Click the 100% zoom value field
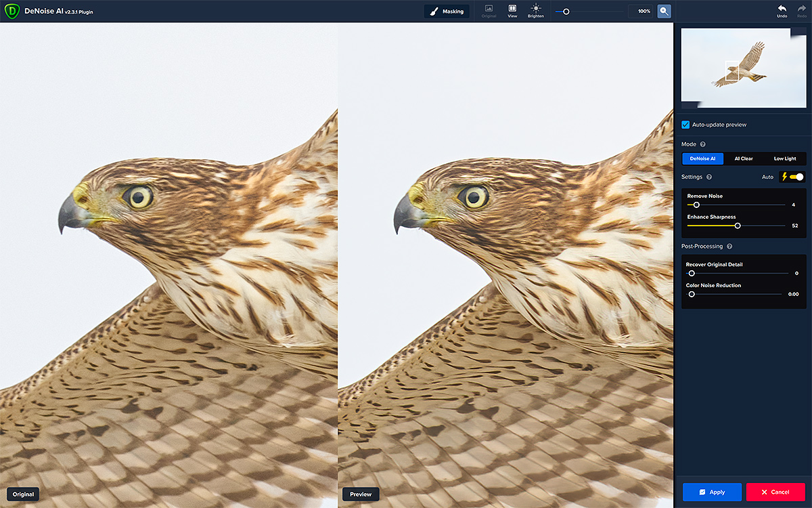The height and width of the screenshot is (508, 812). click(641, 12)
